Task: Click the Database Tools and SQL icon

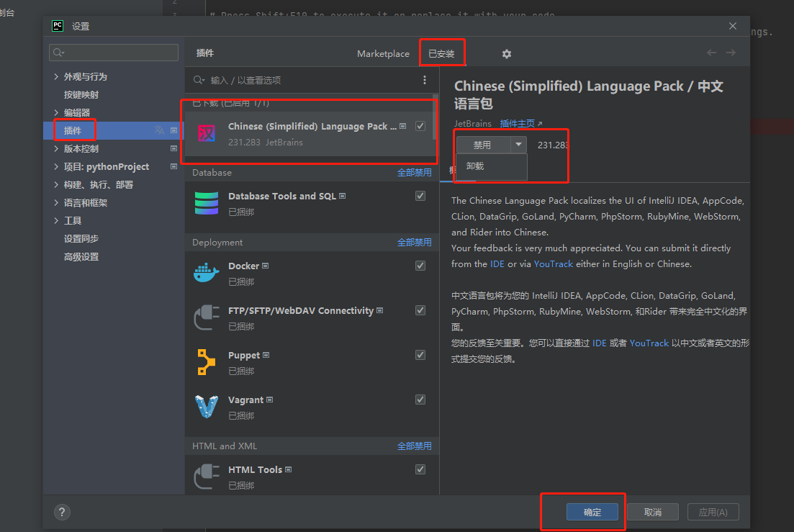Action: pos(207,204)
